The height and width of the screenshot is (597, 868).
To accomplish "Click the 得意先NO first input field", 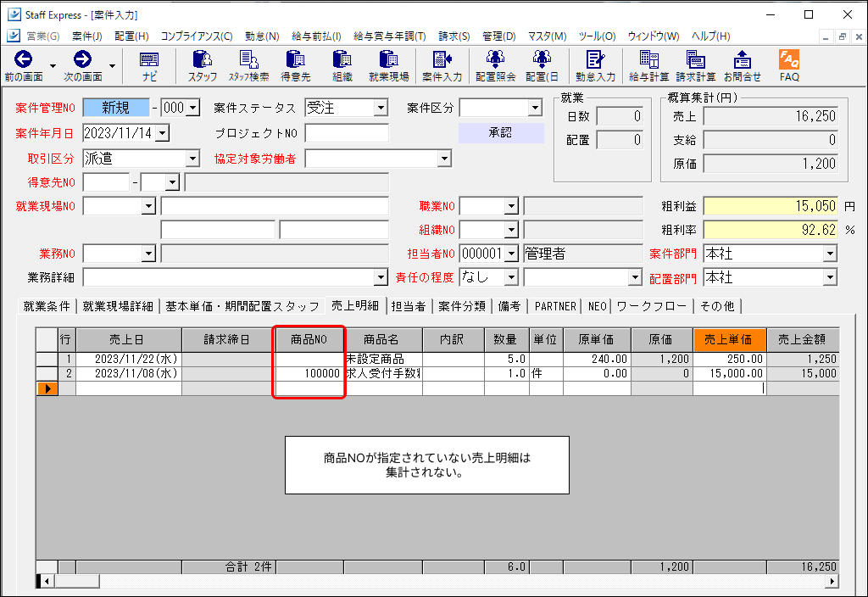I will click(x=106, y=182).
